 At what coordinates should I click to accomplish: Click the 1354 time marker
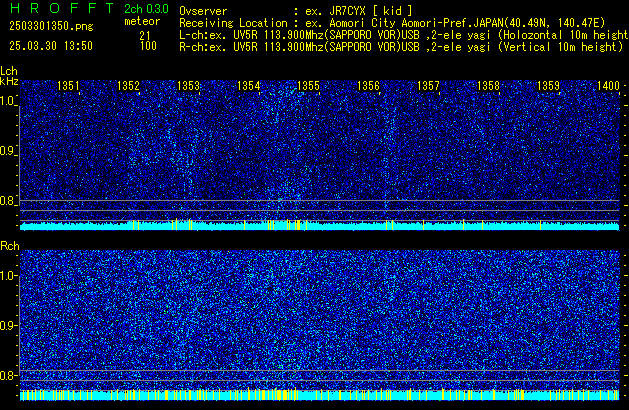coord(248,86)
